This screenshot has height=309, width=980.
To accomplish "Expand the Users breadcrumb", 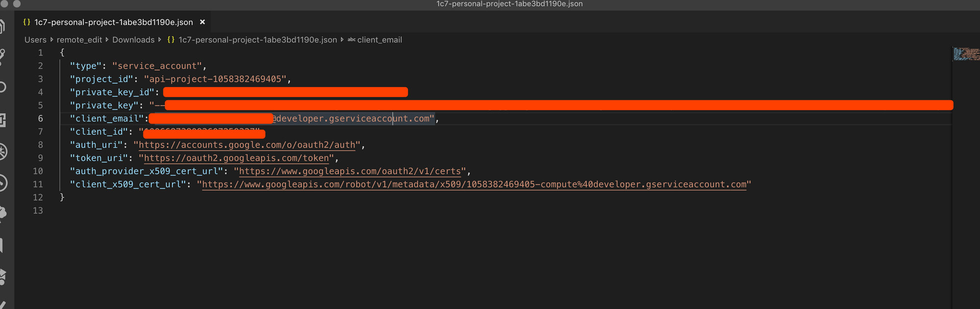I will point(35,40).
